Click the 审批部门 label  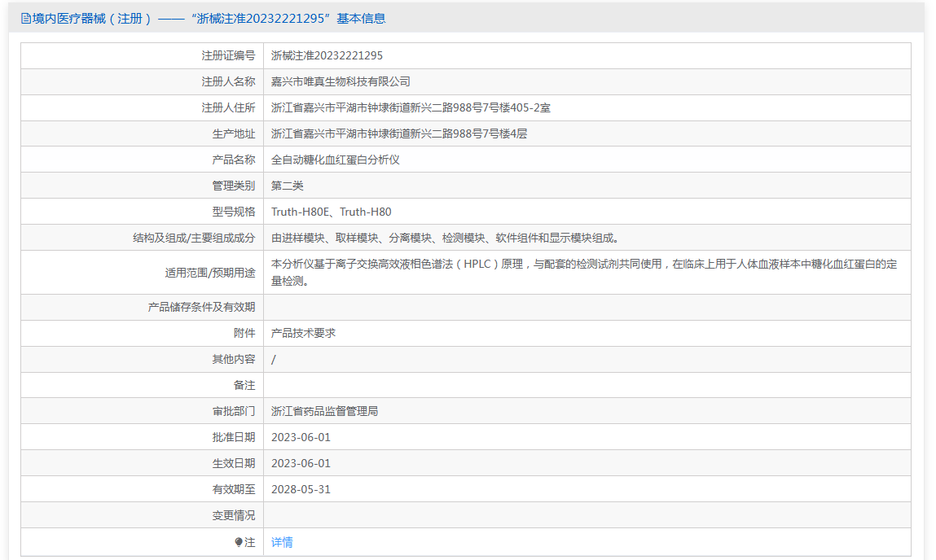coord(234,412)
